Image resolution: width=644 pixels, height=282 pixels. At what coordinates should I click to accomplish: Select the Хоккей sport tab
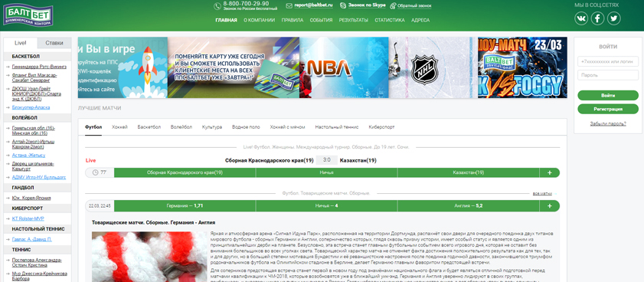coord(119,127)
